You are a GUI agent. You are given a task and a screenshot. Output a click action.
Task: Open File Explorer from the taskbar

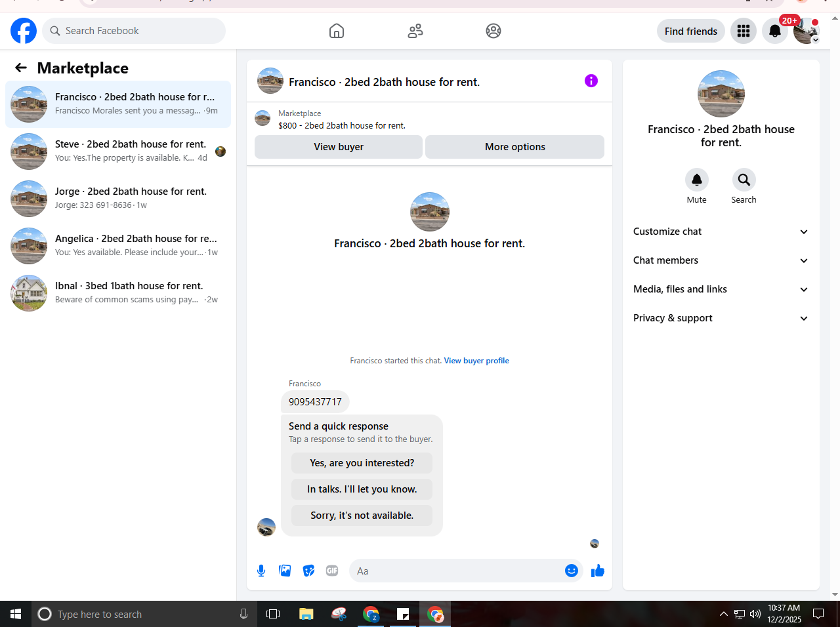(306, 614)
